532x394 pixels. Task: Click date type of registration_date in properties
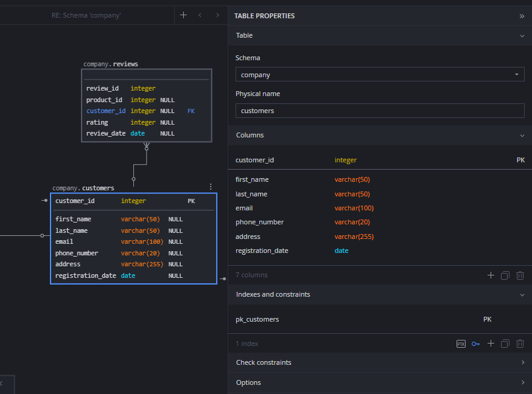[341, 251]
